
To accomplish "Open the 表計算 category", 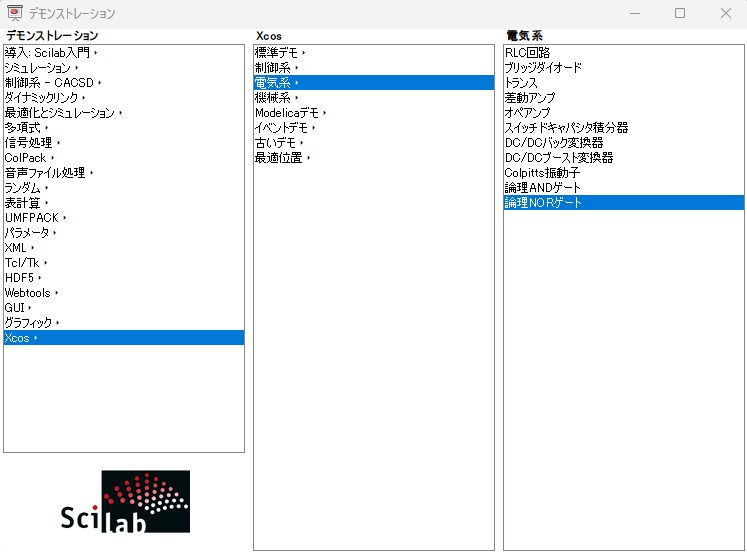I will click(124, 202).
